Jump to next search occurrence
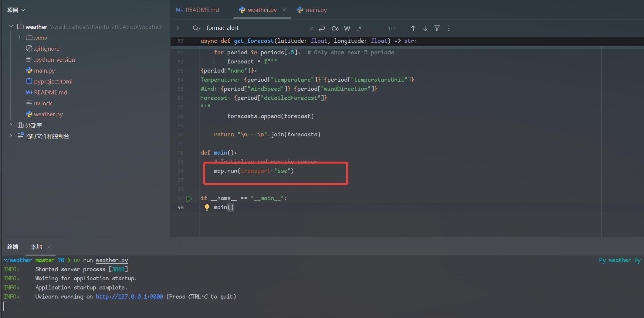 (425, 28)
